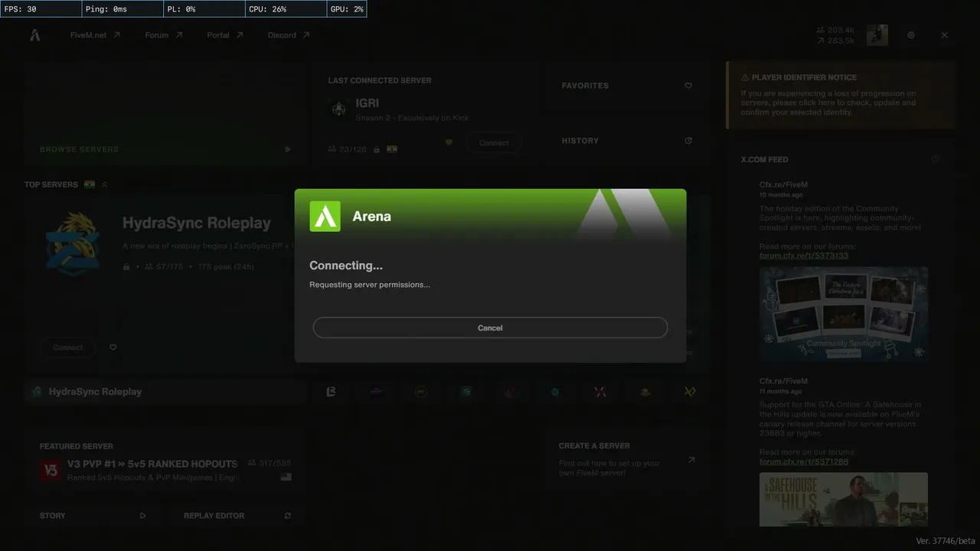Image resolution: width=980 pixels, height=551 pixels.
Task: Open the History list
Action: (x=626, y=141)
